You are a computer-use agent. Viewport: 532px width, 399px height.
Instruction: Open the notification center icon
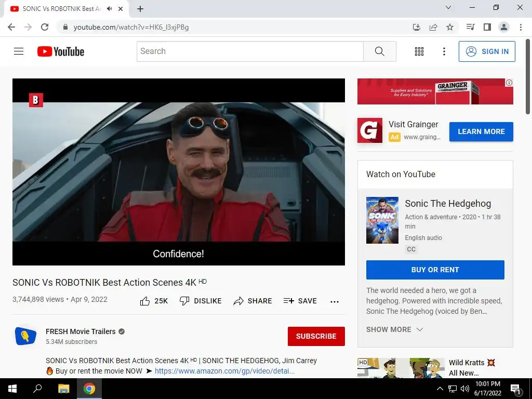[x=516, y=389]
